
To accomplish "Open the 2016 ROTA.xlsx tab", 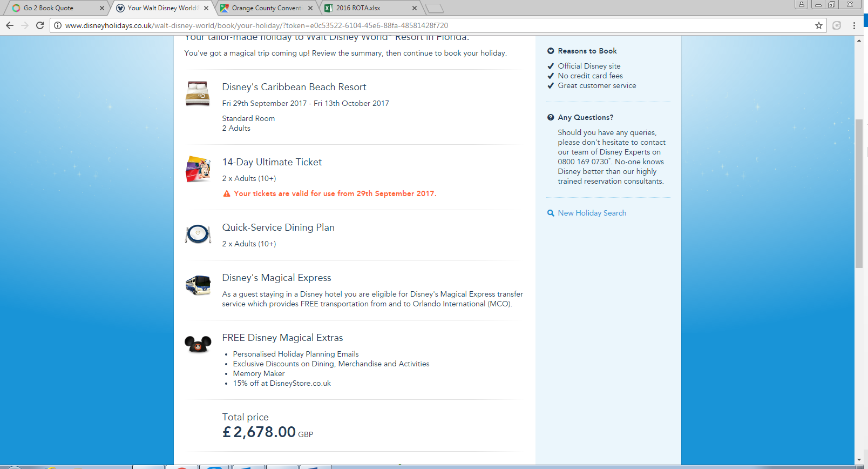I will [x=370, y=8].
